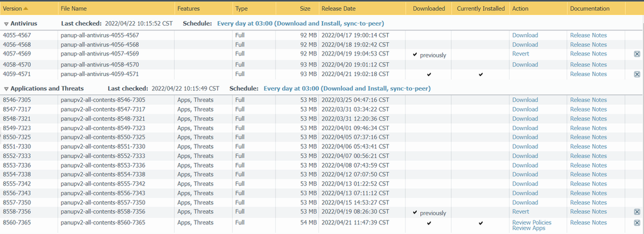This screenshot has height=234, width=644.
Task: Download antivirus version 4056-4568
Action: (525, 44)
